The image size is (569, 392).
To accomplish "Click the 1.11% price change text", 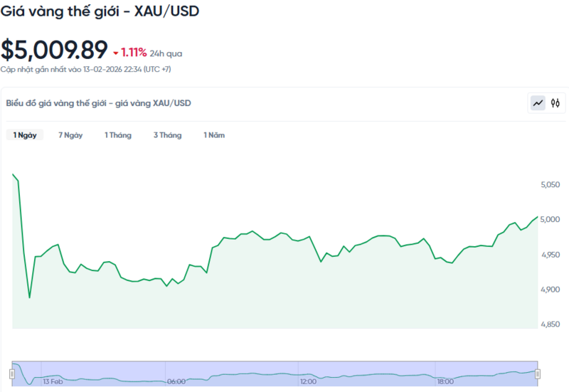I will pyautogui.click(x=134, y=52).
